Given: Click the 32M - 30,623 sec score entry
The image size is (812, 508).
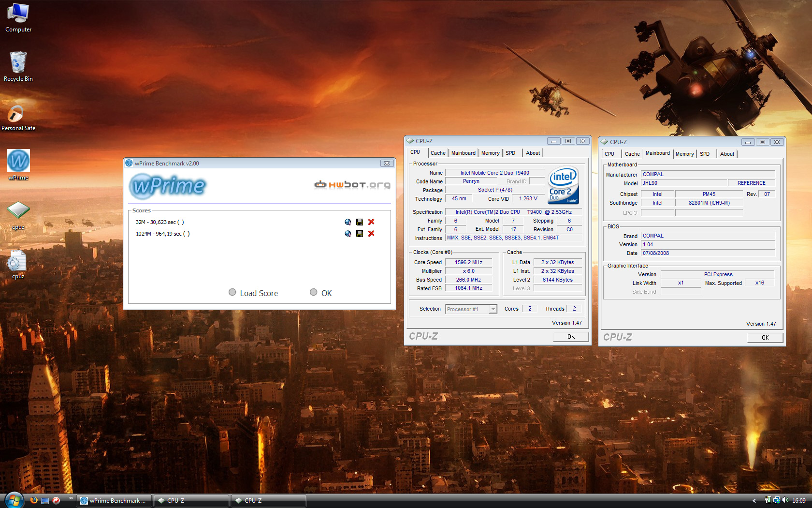Looking at the screenshot, I should click(x=160, y=222).
